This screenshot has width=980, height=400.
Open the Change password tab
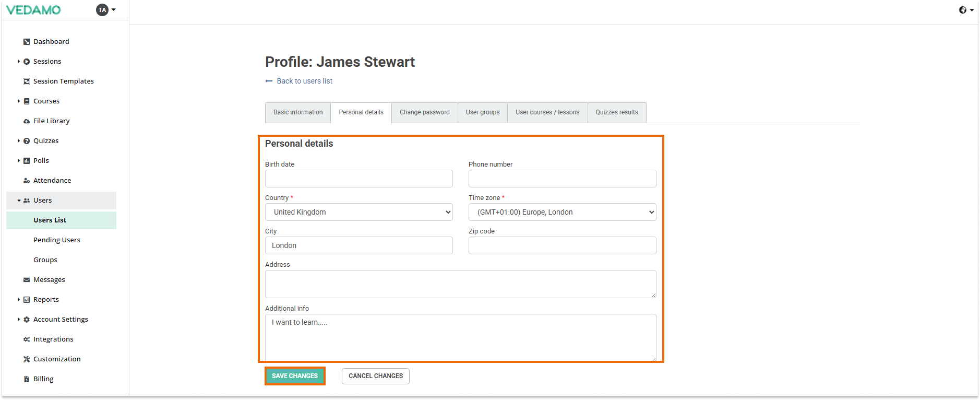(x=425, y=113)
